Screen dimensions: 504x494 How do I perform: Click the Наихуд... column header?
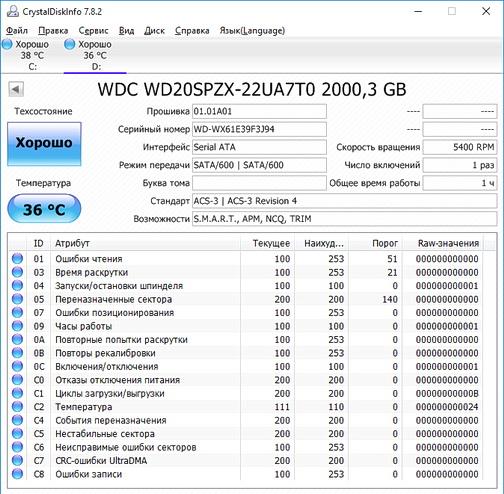point(321,243)
